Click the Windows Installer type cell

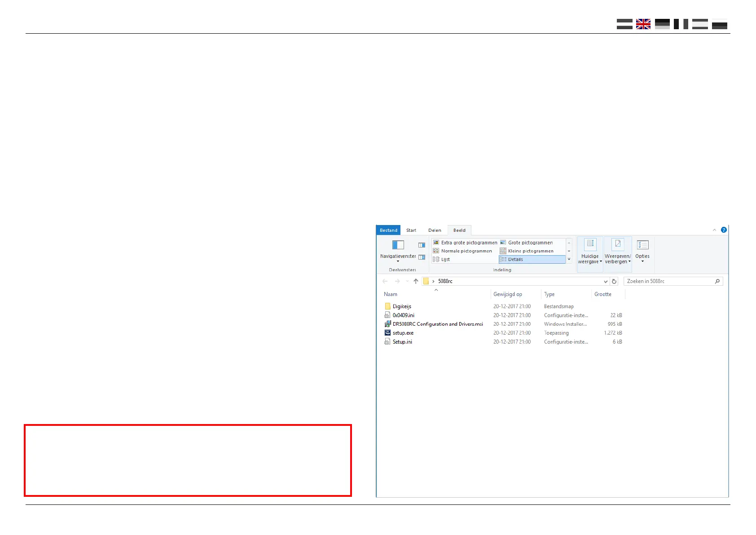[x=565, y=324]
